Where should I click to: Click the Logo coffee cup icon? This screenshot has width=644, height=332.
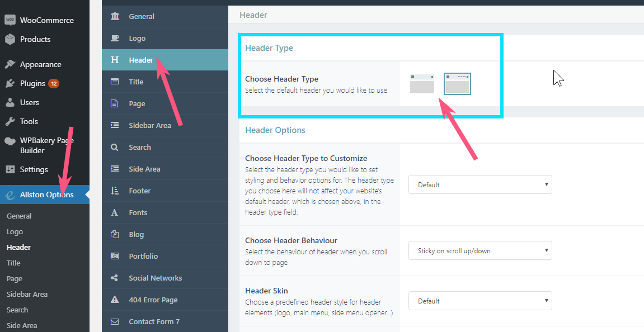pyautogui.click(x=115, y=38)
